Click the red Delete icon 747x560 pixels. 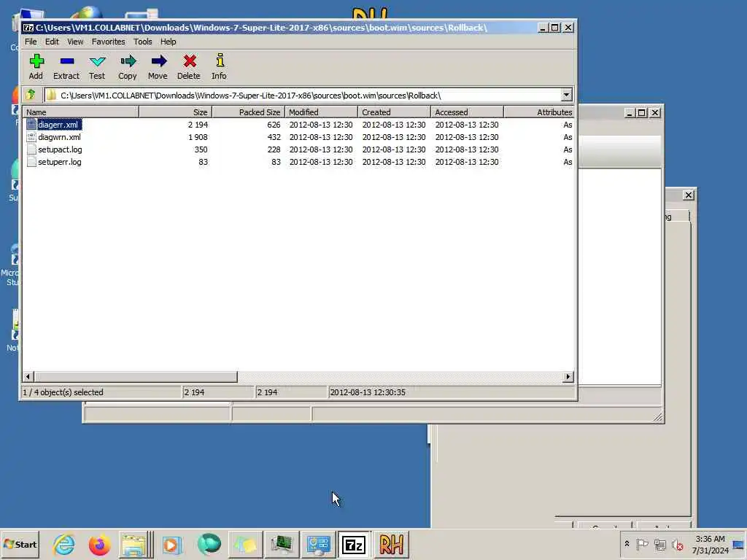[190, 61]
